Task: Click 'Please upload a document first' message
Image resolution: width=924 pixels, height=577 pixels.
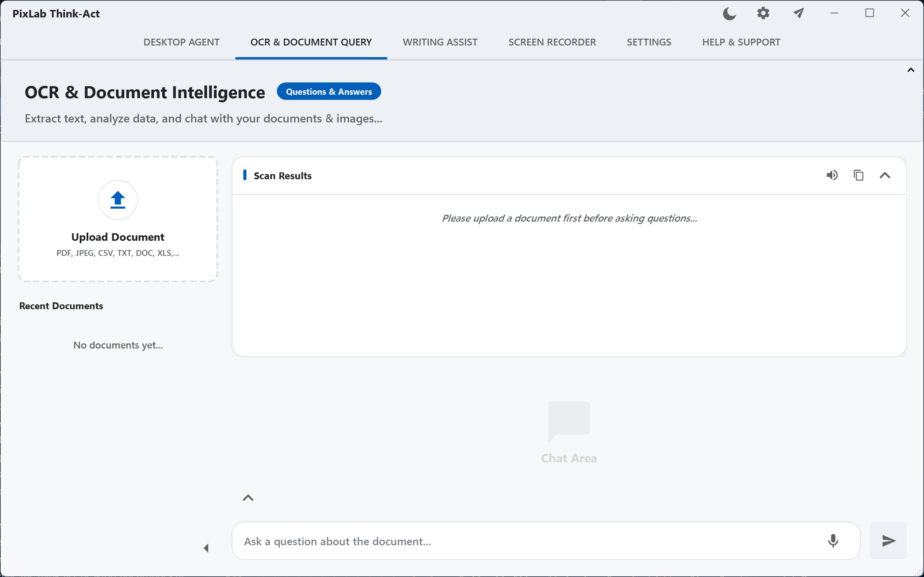Action: [569, 218]
